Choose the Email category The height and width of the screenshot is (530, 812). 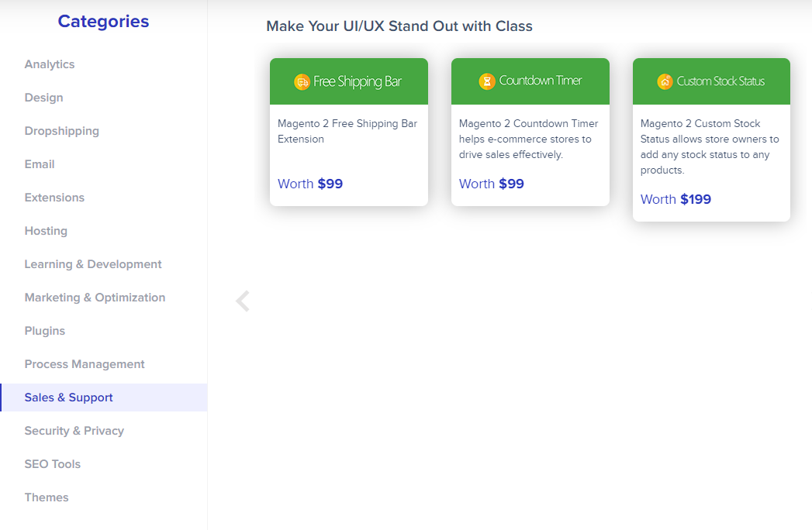click(40, 164)
